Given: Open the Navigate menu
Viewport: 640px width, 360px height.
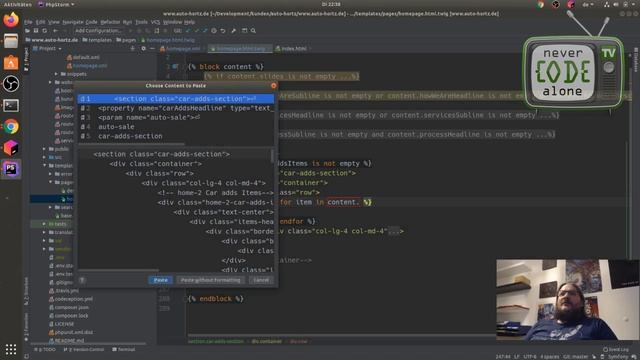Looking at the screenshot, I should coord(73,22).
